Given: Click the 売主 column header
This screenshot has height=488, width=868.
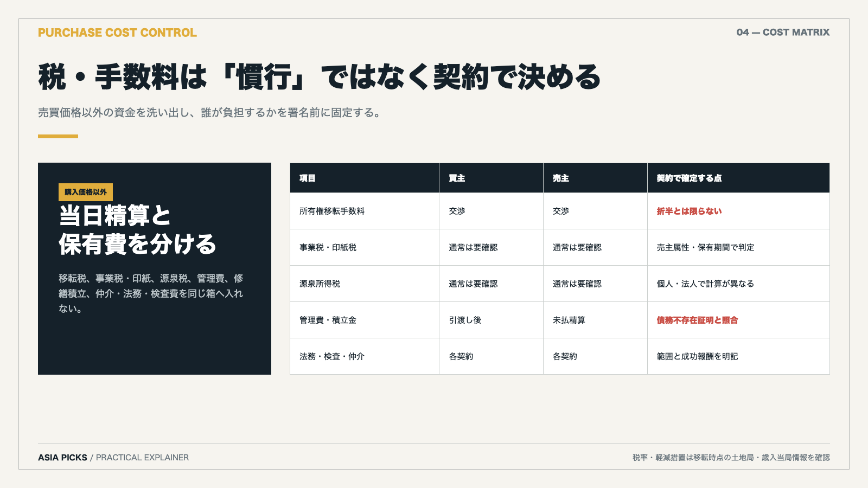Looking at the screenshot, I should click(561, 178).
